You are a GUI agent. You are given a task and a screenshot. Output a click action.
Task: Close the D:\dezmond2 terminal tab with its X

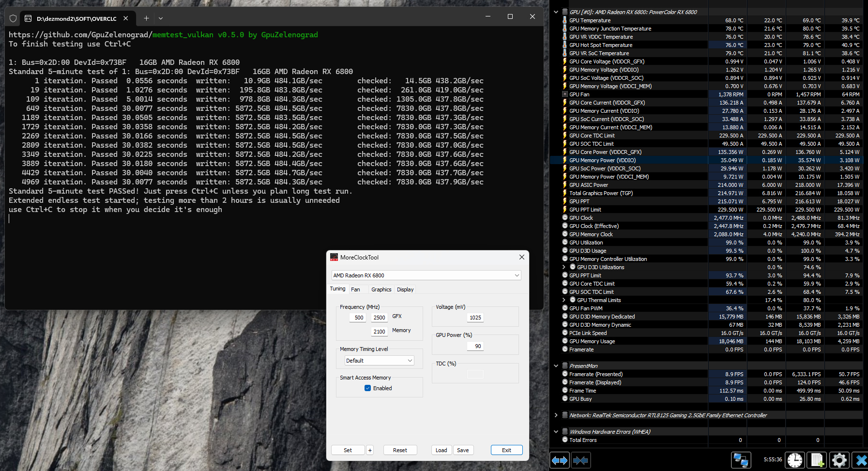(126, 18)
